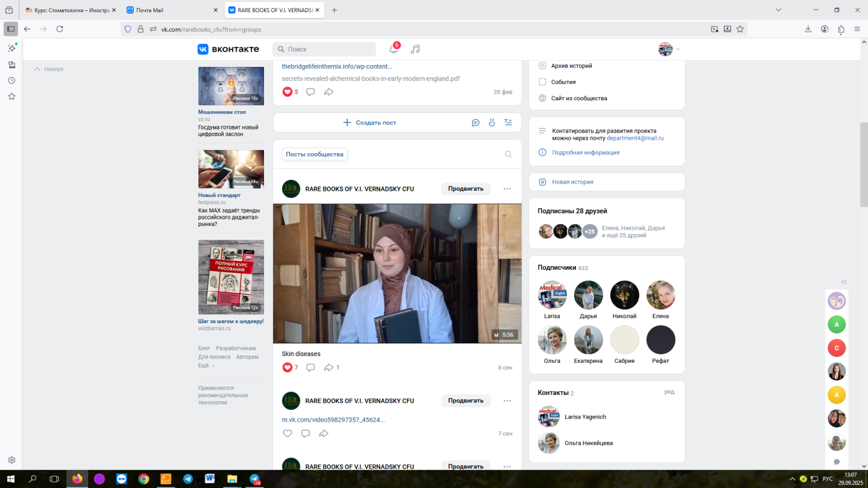The height and width of the screenshot is (488, 868).
Task: Share the Skin diseases post
Action: click(x=328, y=368)
